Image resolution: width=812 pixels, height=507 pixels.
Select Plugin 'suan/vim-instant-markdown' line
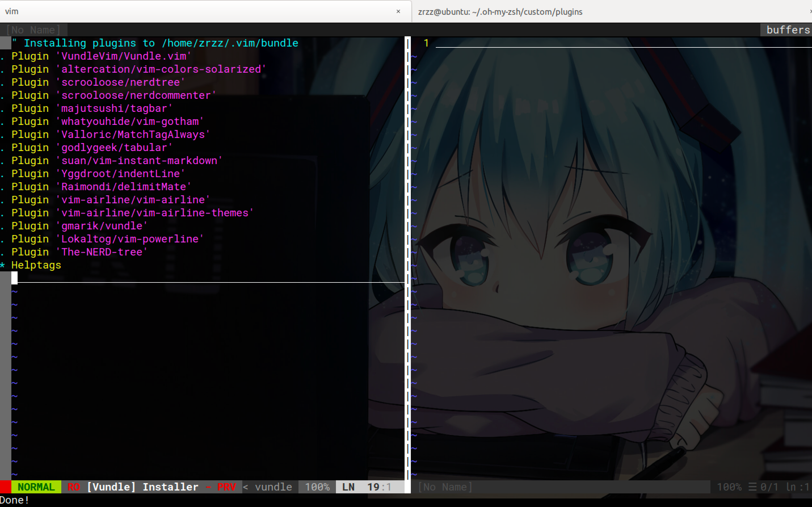117,161
